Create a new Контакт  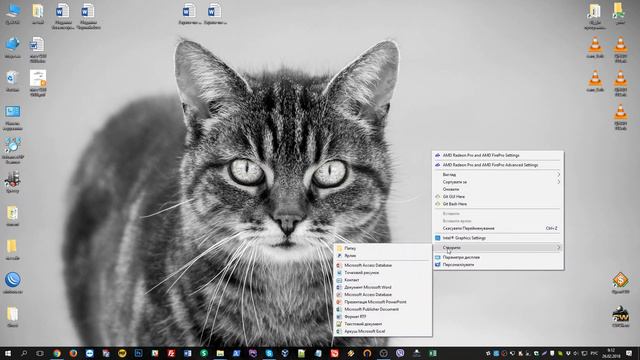383,280
